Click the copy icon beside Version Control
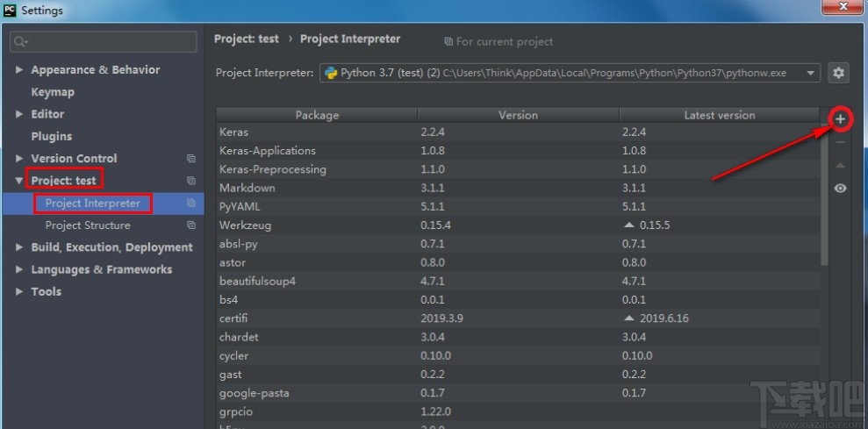 click(191, 159)
